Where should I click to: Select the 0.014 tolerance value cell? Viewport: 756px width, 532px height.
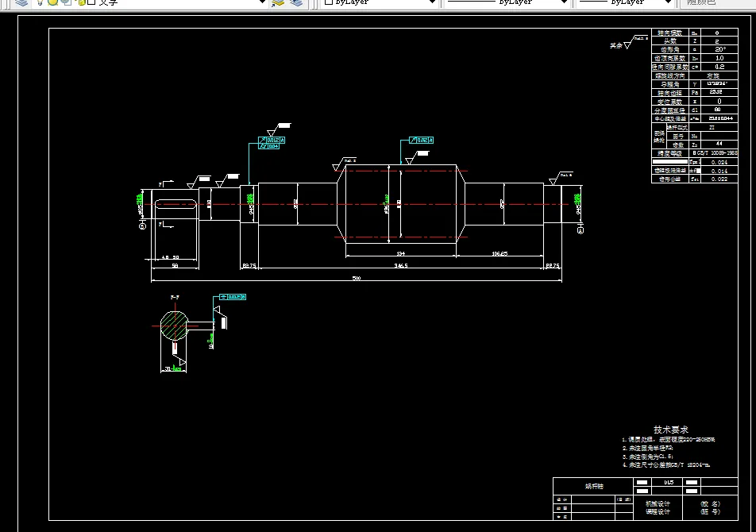click(719, 171)
